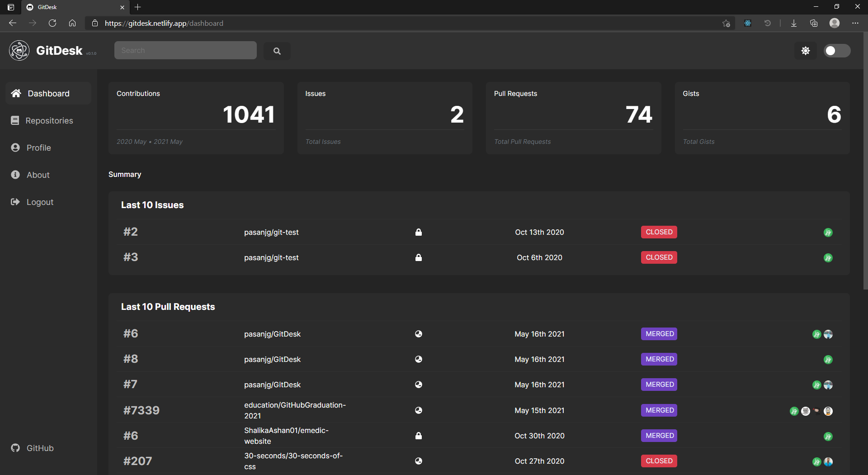Focus the Search input field

coord(185,50)
